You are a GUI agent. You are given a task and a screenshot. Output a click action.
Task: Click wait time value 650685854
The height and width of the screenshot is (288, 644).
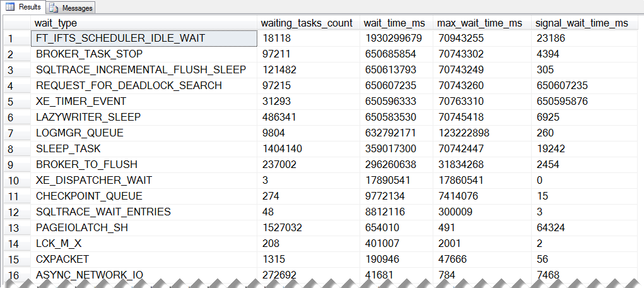397,54
